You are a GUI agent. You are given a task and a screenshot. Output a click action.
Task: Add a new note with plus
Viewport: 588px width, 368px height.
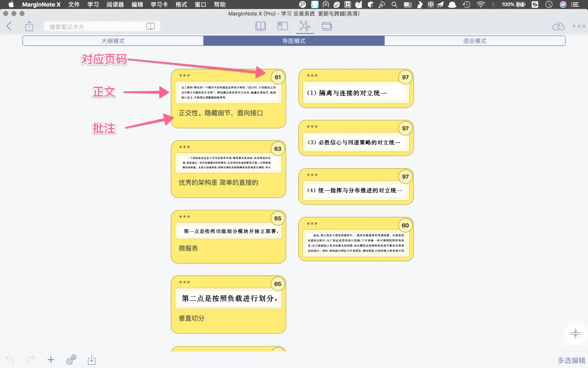coord(51,360)
